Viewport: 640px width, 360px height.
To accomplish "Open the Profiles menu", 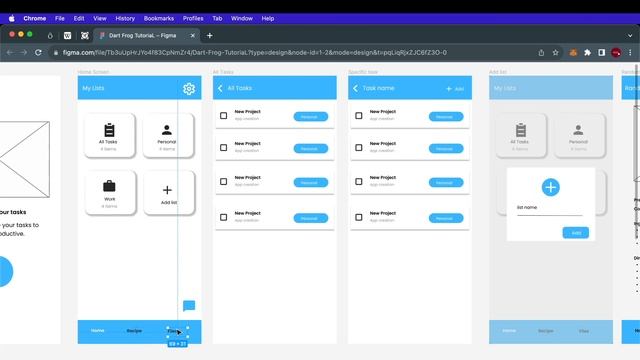I will [x=193, y=18].
